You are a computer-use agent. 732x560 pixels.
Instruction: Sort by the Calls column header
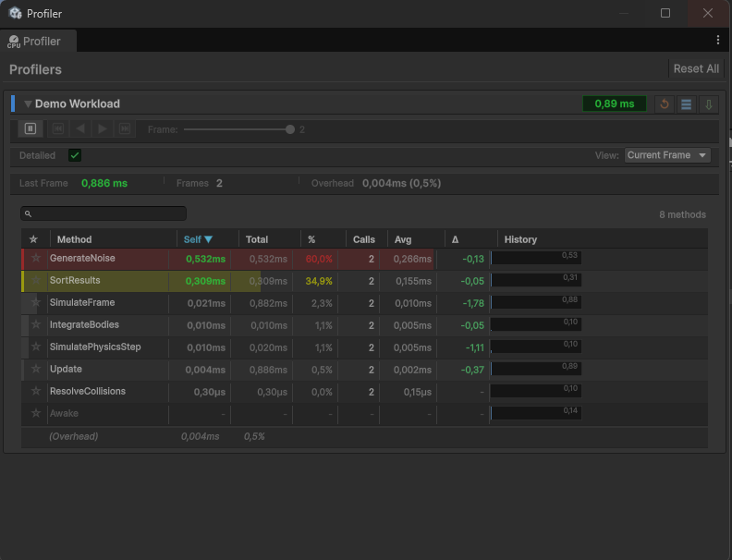pyautogui.click(x=363, y=239)
